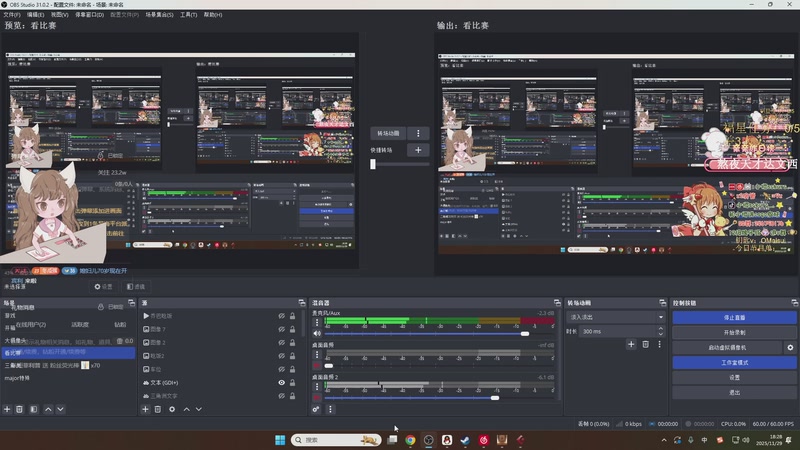Unmute the 桌面音频 2 channel
The image size is (800, 450).
(x=317, y=397)
